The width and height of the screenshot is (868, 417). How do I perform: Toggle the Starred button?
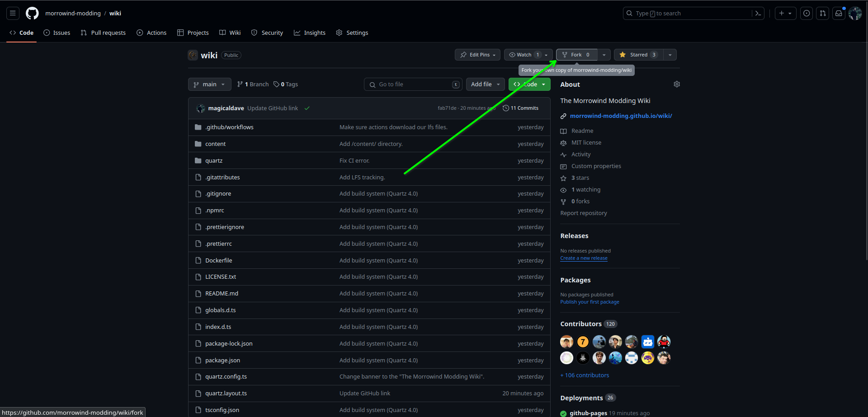click(638, 55)
